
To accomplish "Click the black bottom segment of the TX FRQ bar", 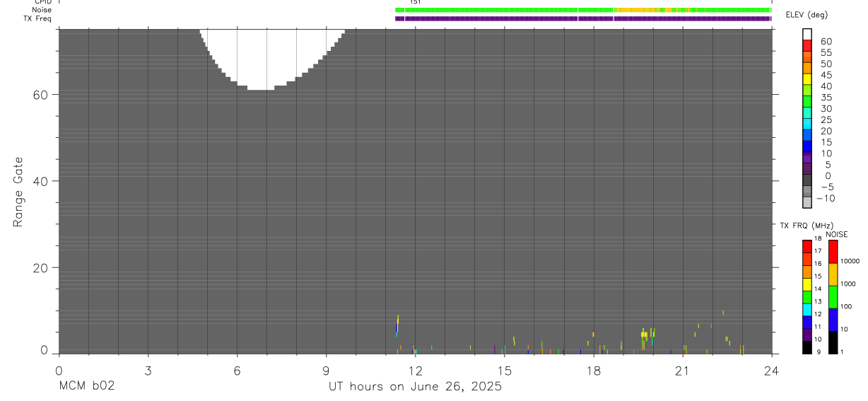I will tap(807, 347).
